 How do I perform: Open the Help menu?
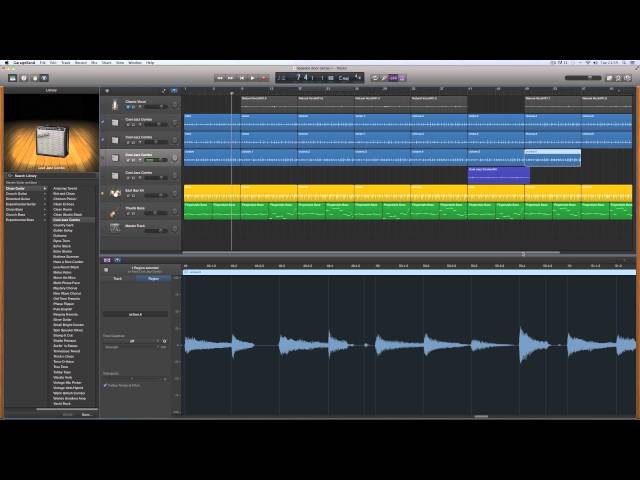[x=150, y=63]
